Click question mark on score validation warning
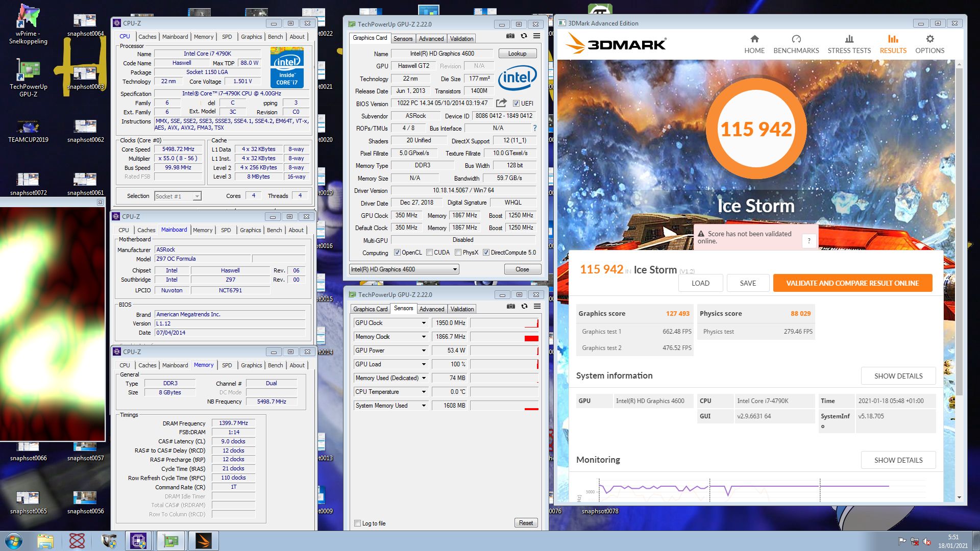The height and width of the screenshot is (551, 980). (x=808, y=241)
